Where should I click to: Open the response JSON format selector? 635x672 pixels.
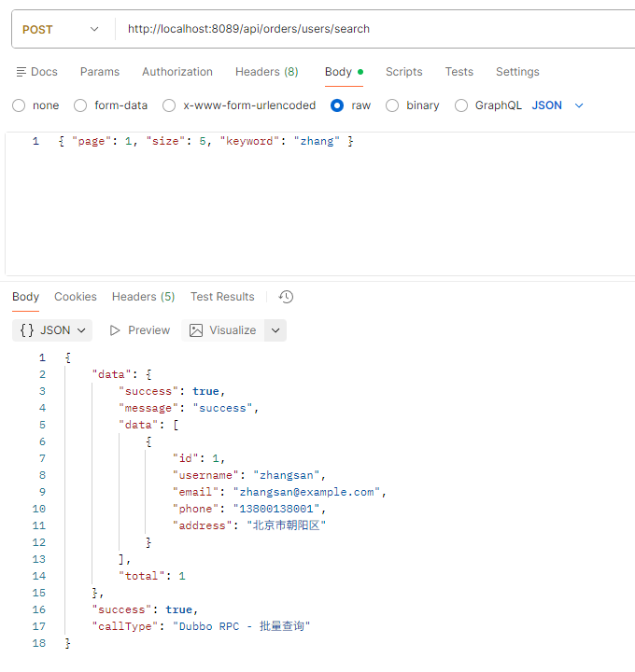click(x=52, y=330)
